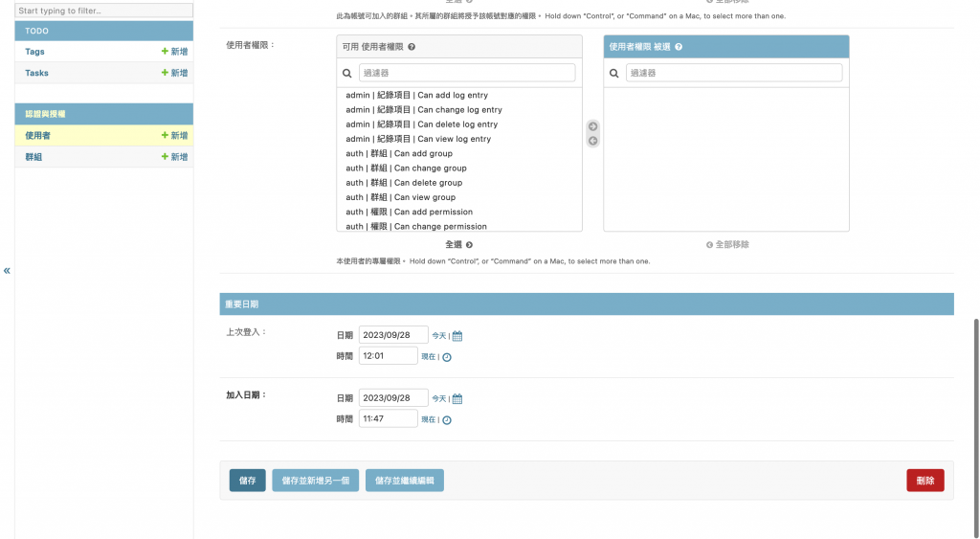
Task: Select 'Can view group' permission
Action: click(459, 197)
